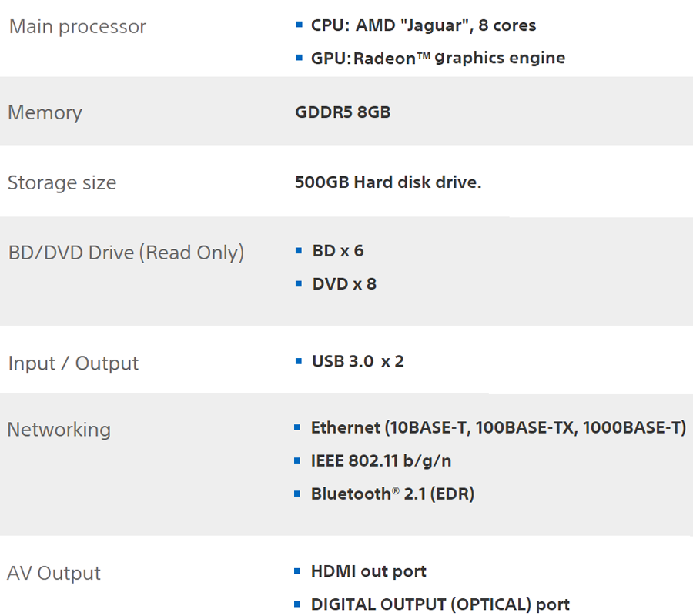The width and height of the screenshot is (693, 616).
Task: Click the DIGITAL OUTPUT (OPTICAL) port entry
Action: (440, 604)
